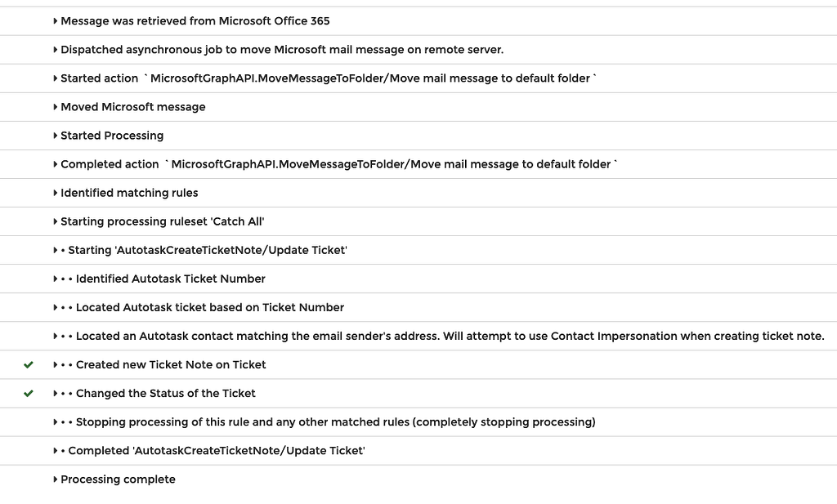The width and height of the screenshot is (837, 504).
Task: Expand the Contact Impersonation log entry
Action: coord(55,336)
